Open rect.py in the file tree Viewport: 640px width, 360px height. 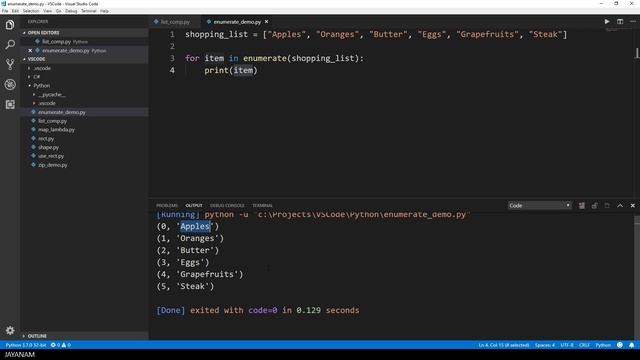(46, 139)
